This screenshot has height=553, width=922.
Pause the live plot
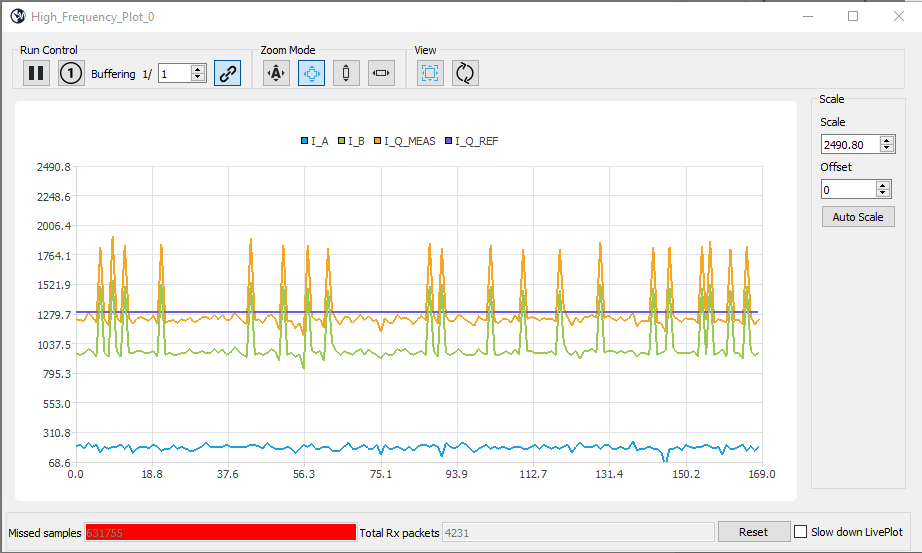[x=36, y=74]
